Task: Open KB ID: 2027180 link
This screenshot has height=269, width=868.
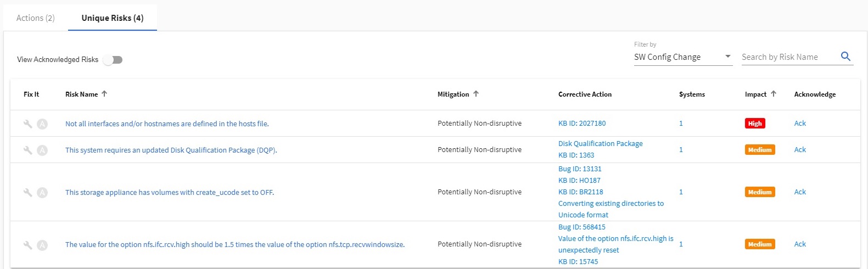Action: pyautogui.click(x=582, y=124)
